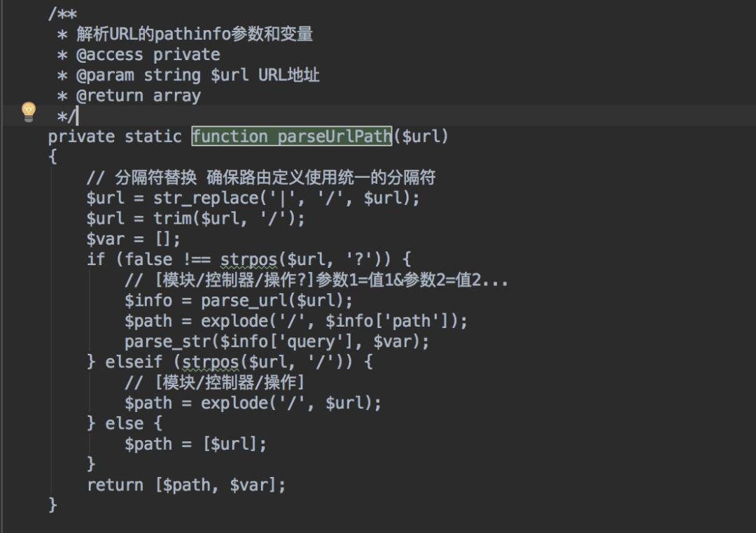Image resolution: width=756 pixels, height=533 pixels.
Task: Click the highlighted function parseUrlPath text
Action: point(292,136)
